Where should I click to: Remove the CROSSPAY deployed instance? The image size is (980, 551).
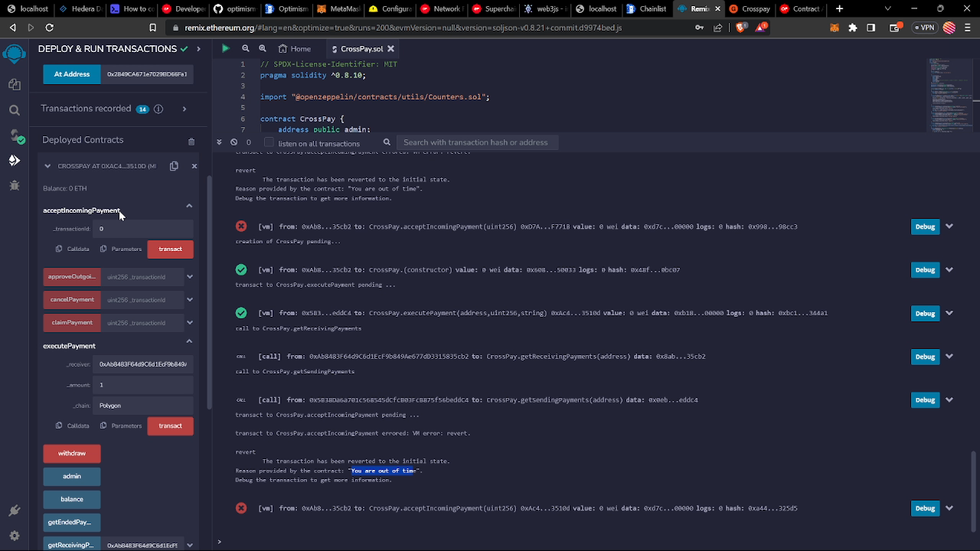(194, 166)
